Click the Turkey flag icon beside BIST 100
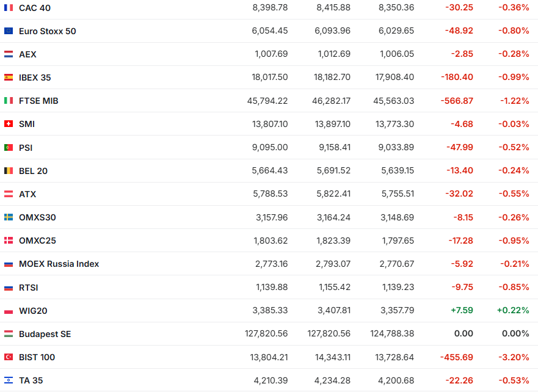 point(9,357)
